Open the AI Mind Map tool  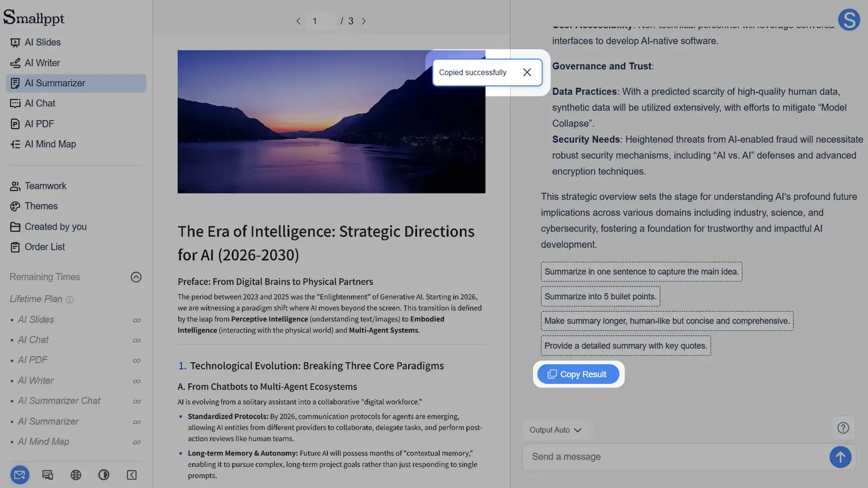click(x=50, y=144)
